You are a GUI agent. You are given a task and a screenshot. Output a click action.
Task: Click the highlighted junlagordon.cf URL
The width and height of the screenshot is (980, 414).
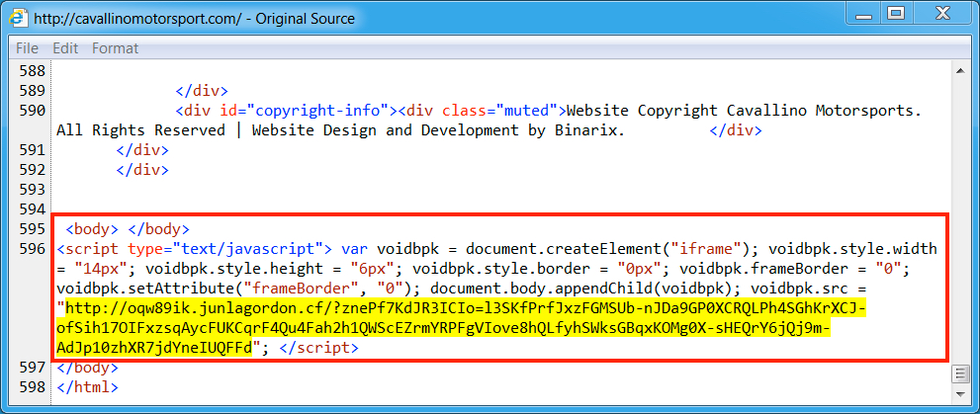461,327
